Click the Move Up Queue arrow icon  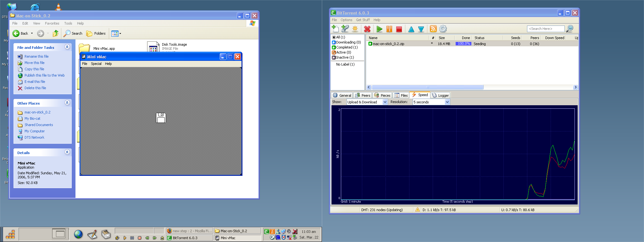[x=411, y=29]
